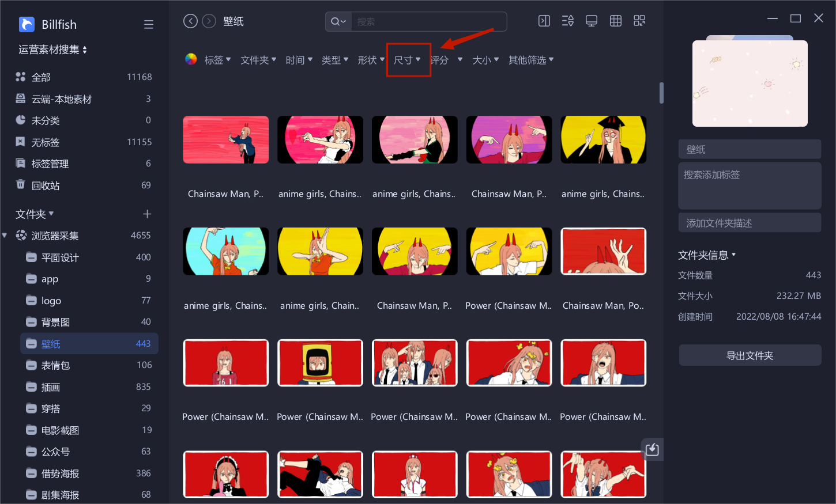Expand the 尺寸 filter dropdown
This screenshot has height=504, width=836.
[407, 60]
